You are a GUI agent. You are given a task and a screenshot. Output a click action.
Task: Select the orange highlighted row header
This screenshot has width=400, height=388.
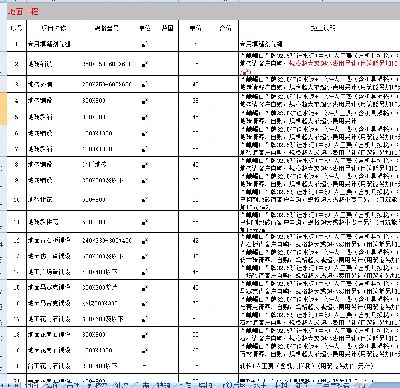coord(3,109)
